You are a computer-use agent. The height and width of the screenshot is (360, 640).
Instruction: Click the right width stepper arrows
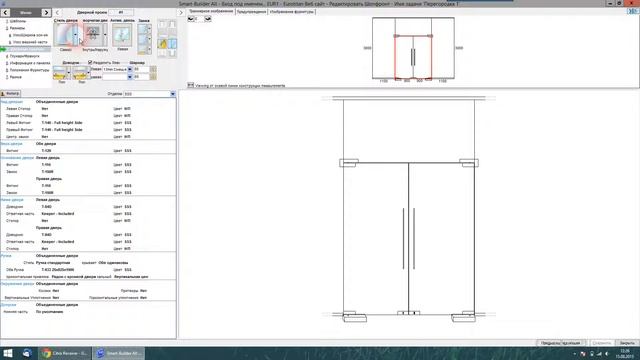[153, 77]
